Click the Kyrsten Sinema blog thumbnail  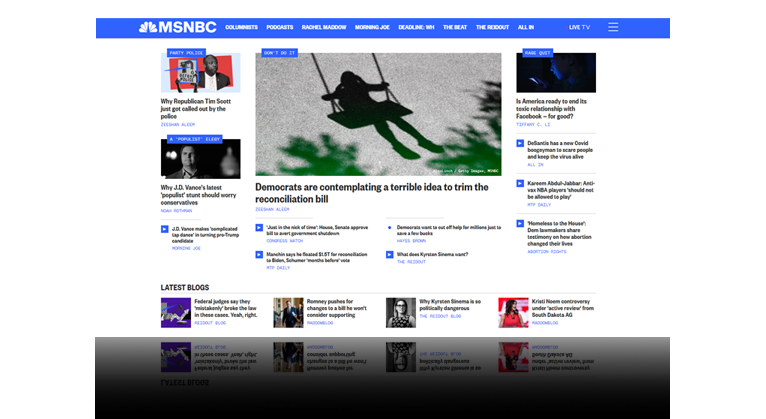pyautogui.click(x=401, y=313)
